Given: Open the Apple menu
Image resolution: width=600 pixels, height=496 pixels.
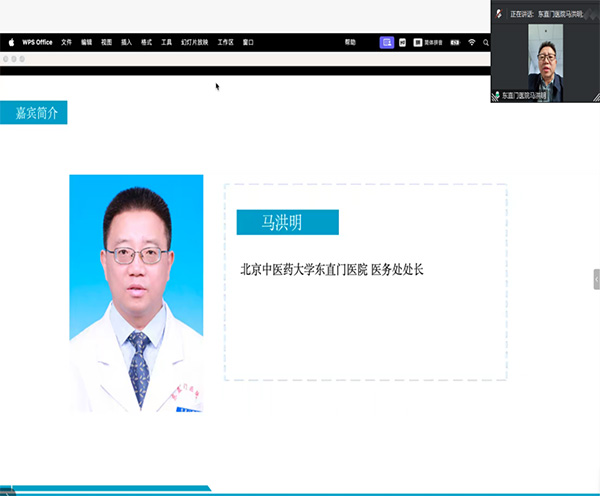Looking at the screenshot, I should pos(11,43).
